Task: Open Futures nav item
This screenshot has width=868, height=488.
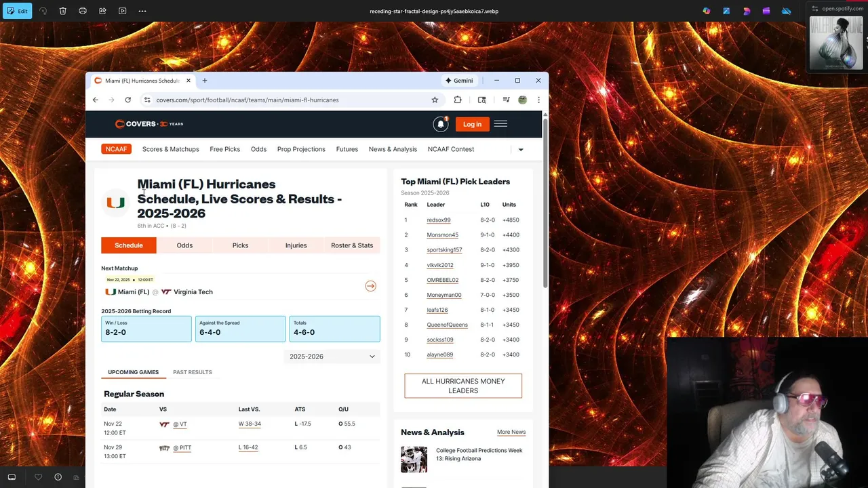Action: point(347,149)
